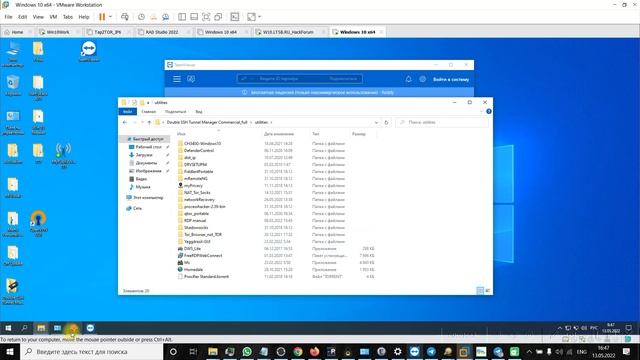Click the TeamViewer connect button
Image resolution: width=640 pixels, height=360 pixels.
(343, 79)
